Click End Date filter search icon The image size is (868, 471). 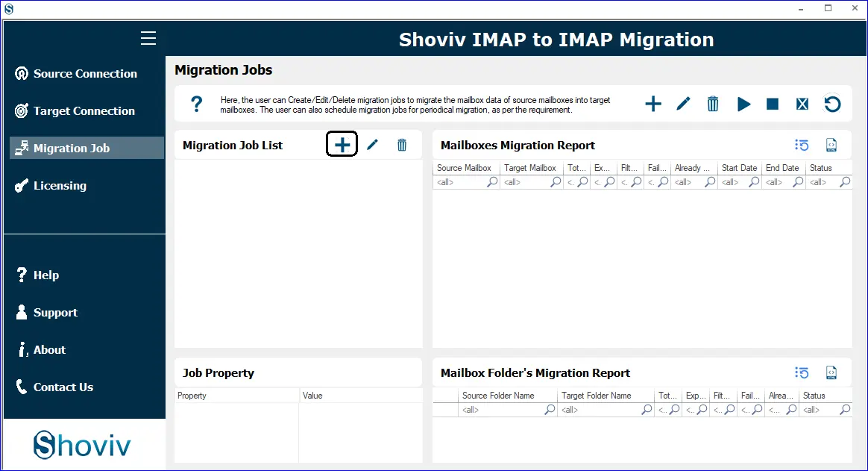pos(798,181)
